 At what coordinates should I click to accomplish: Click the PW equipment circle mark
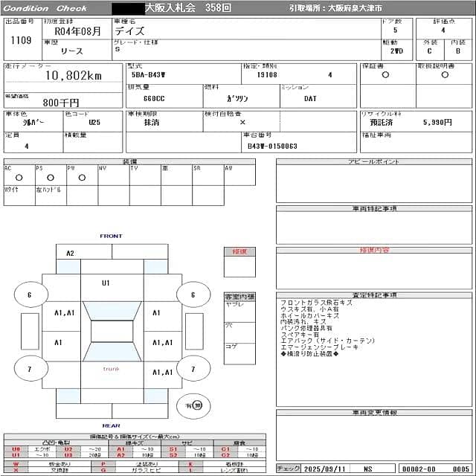point(81,178)
